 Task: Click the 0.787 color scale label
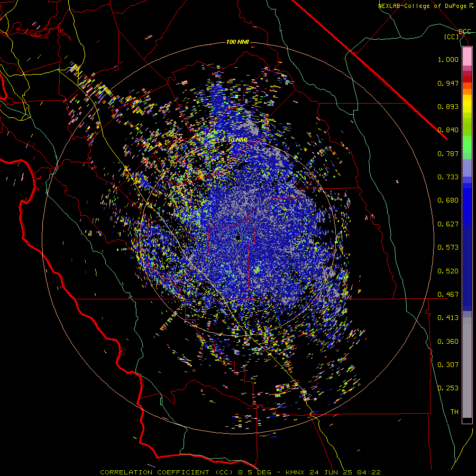(x=448, y=153)
